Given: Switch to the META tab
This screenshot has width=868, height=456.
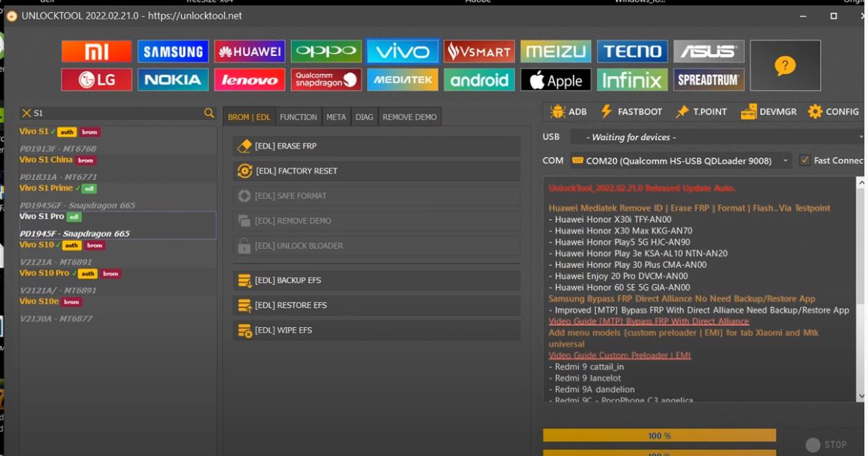Looking at the screenshot, I should click(x=336, y=117).
